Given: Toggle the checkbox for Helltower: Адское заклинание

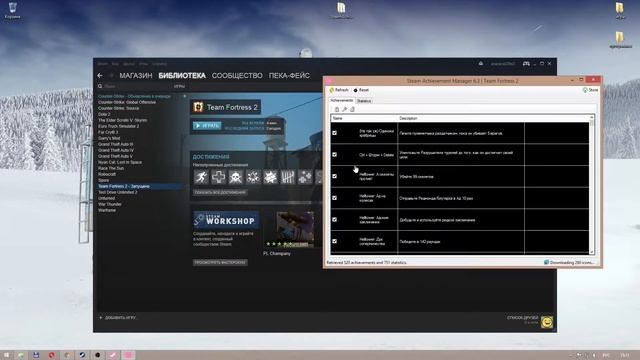Looking at the screenshot, I should 335,220.
